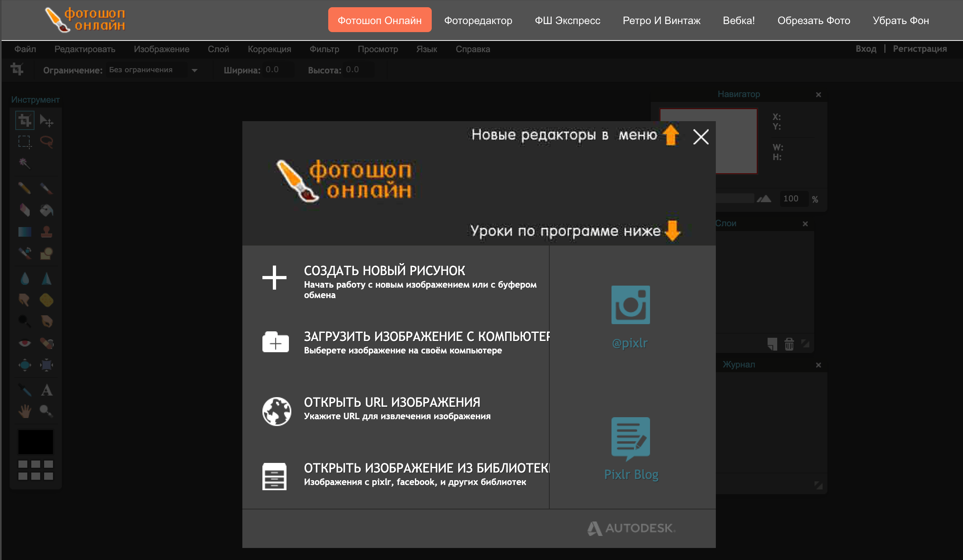Open the Редактировать menu
This screenshot has width=963, height=560.
pyautogui.click(x=85, y=49)
